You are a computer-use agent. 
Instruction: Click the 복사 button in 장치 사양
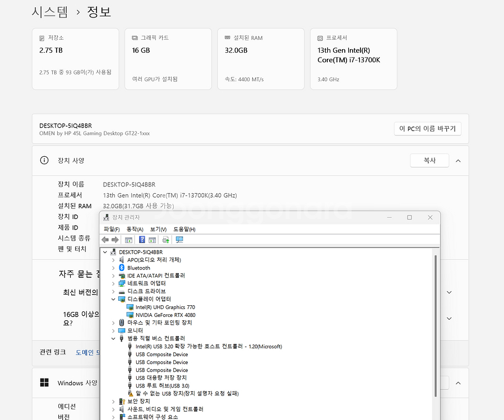click(429, 160)
